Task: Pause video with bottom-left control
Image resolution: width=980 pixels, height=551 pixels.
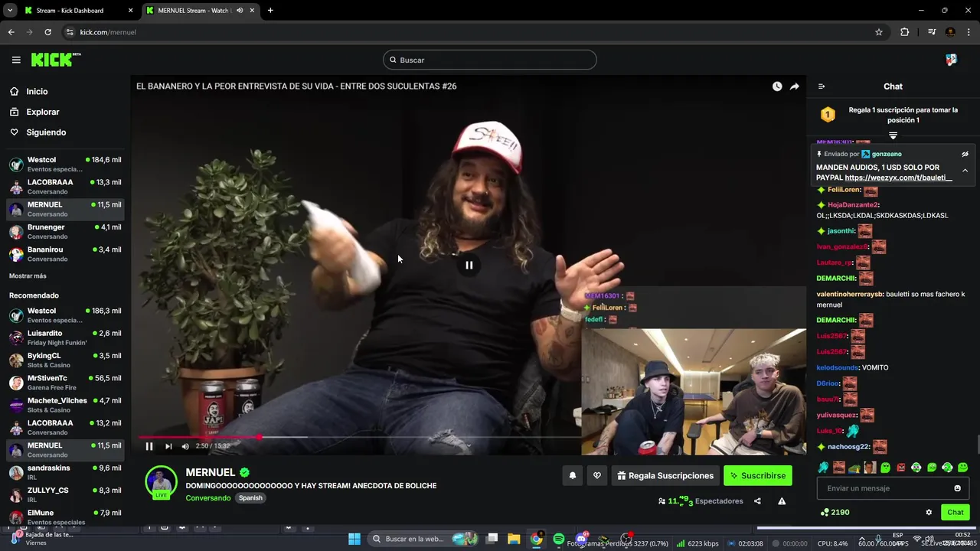Action: point(149,446)
